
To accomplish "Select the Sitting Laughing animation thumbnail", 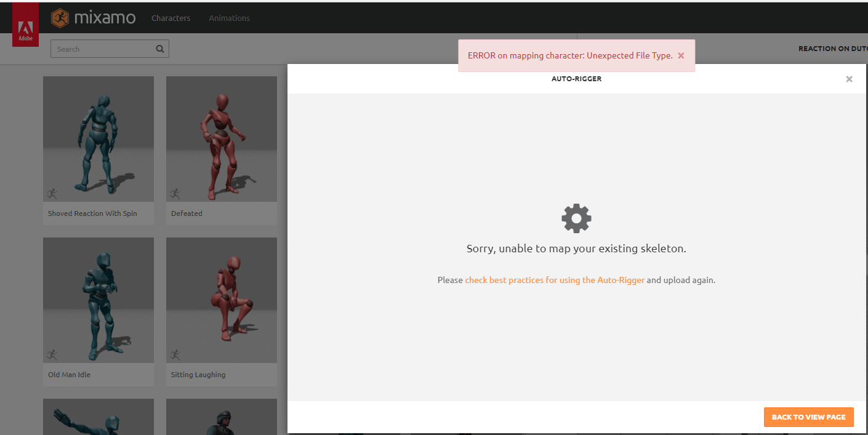I will (222, 300).
